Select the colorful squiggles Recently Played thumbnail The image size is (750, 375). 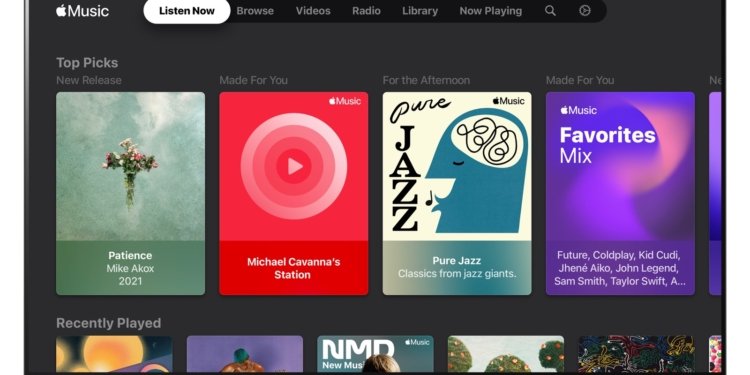point(636,354)
